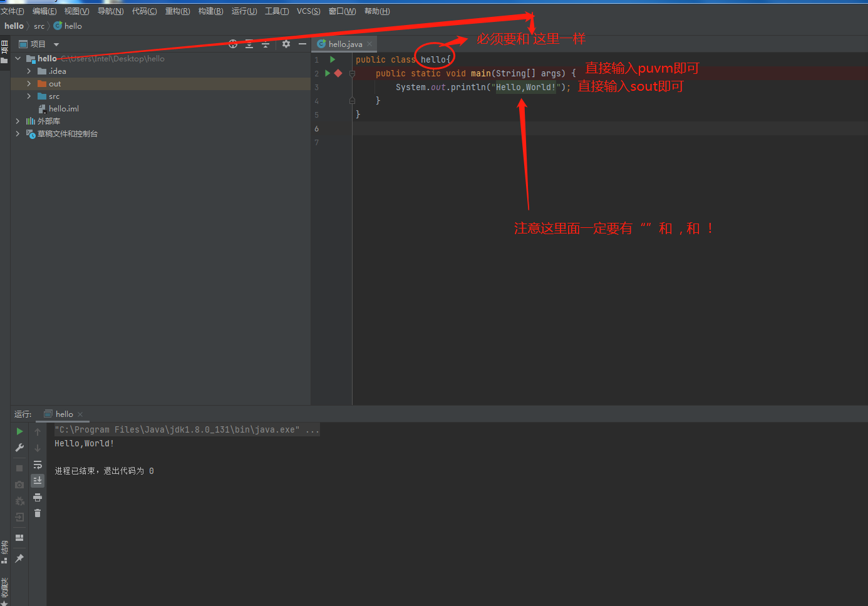Screen dimensions: 868x606
Task: Open the 重构(R) menu
Action: (x=178, y=11)
